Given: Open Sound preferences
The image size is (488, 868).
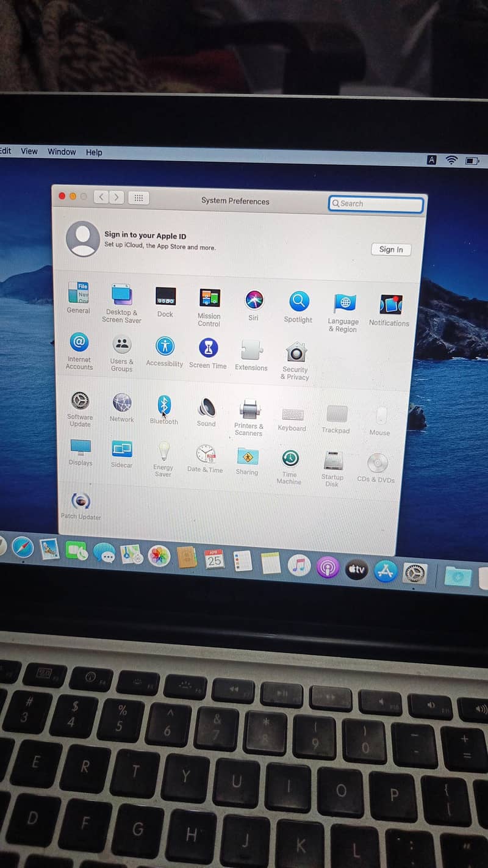Looking at the screenshot, I should click(x=206, y=412).
